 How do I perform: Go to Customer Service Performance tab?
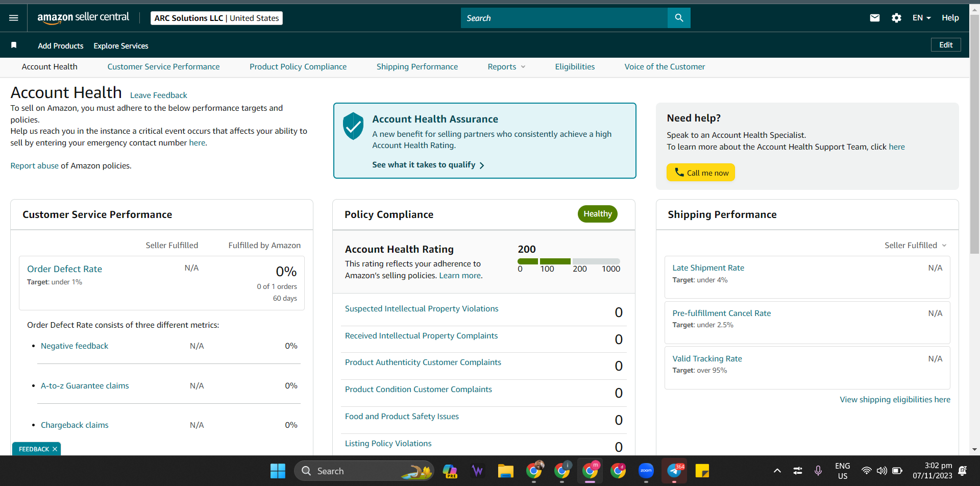click(163, 67)
